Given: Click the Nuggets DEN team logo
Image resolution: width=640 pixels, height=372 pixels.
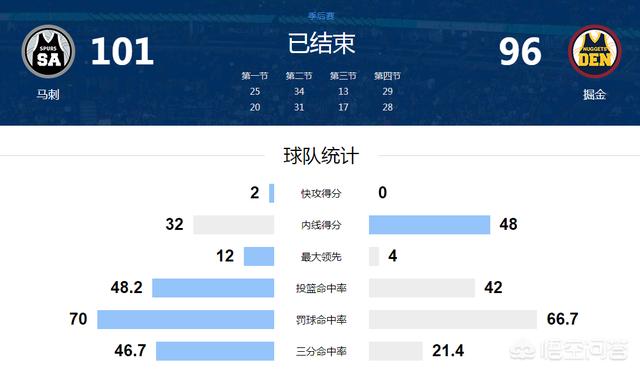Looking at the screenshot, I should pyautogui.click(x=595, y=51).
